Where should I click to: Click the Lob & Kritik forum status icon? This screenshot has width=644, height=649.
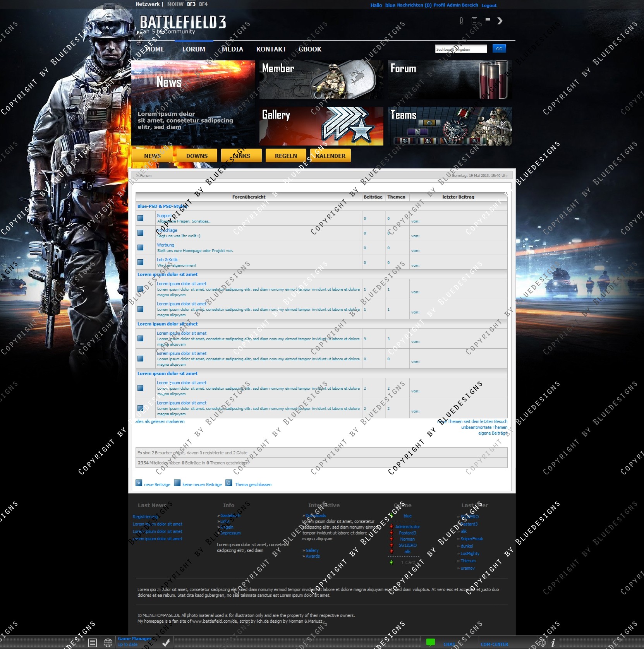[140, 262]
